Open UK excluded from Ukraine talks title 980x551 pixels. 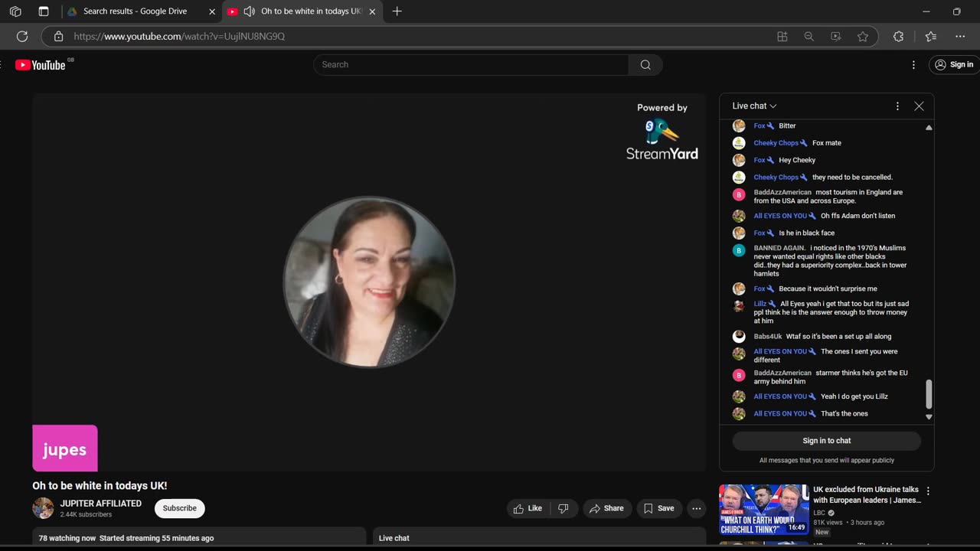[865, 494]
